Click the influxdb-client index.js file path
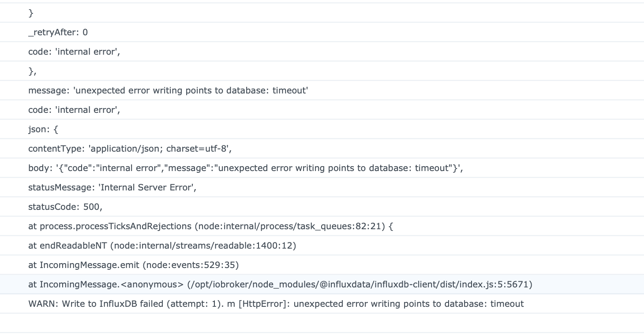644x335 pixels. 359,284
